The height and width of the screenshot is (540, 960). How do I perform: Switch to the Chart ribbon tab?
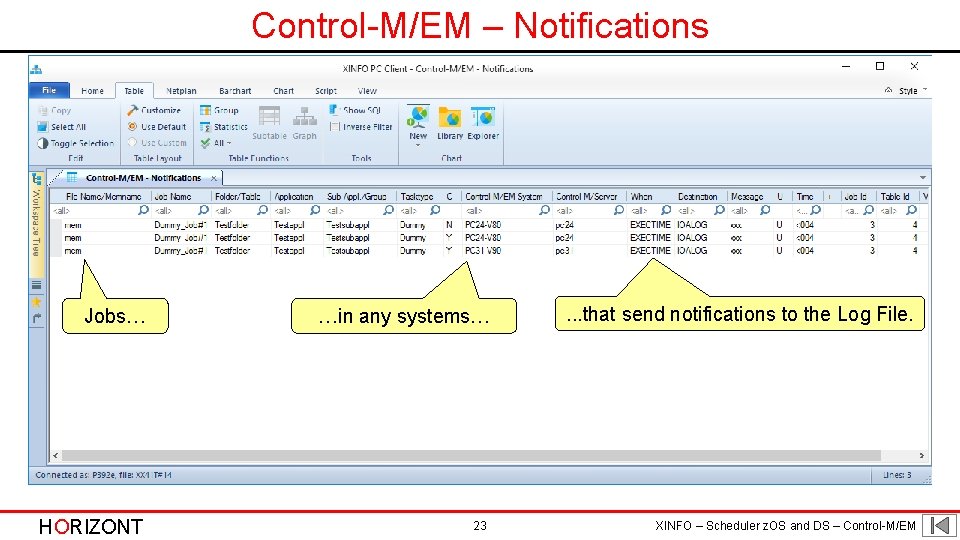coord(283,91)
